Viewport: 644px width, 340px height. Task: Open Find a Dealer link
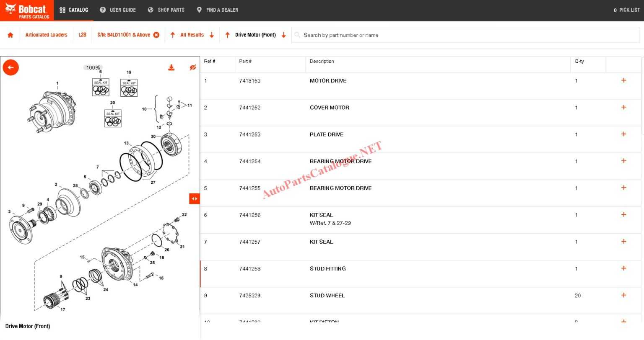click(217, 10)
